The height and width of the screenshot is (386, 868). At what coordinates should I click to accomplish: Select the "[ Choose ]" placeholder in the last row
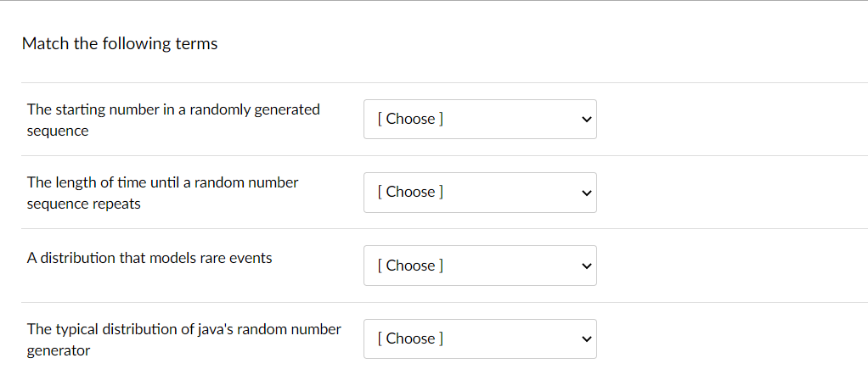409,338
